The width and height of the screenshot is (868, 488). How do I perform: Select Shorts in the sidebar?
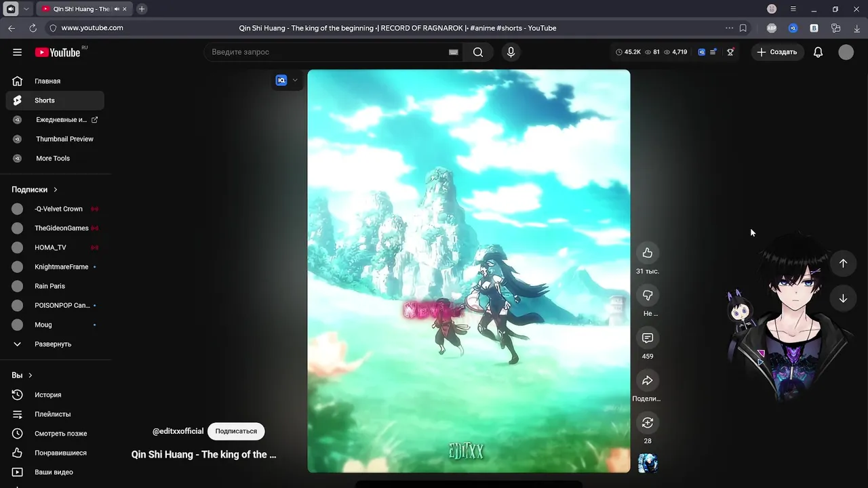54,100
